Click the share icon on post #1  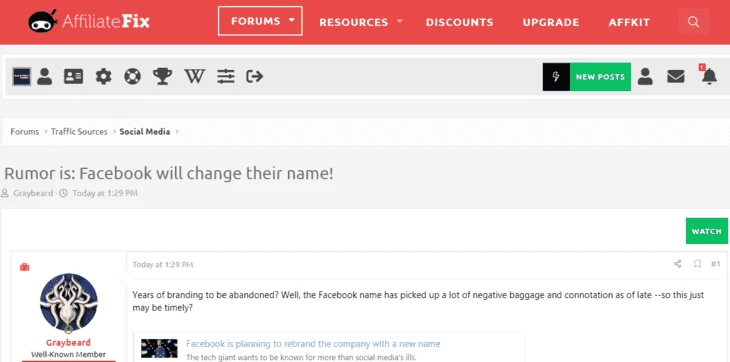click(677, 264)
